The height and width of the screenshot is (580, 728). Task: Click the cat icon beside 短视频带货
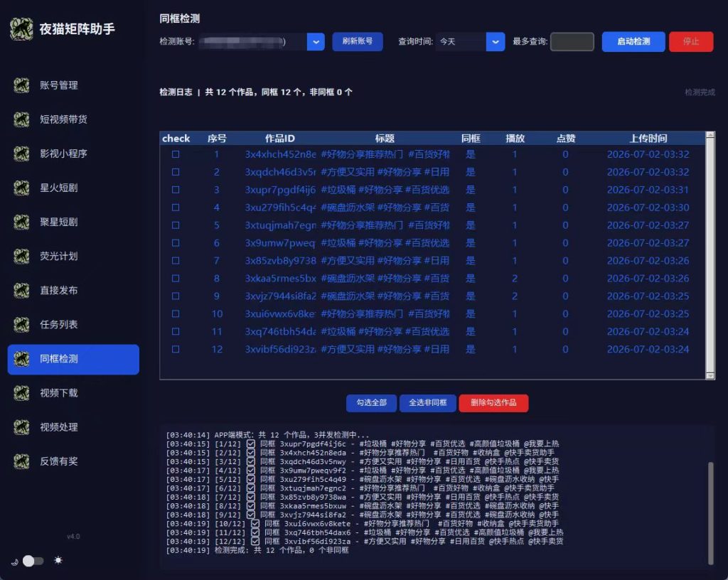[21, 119]
